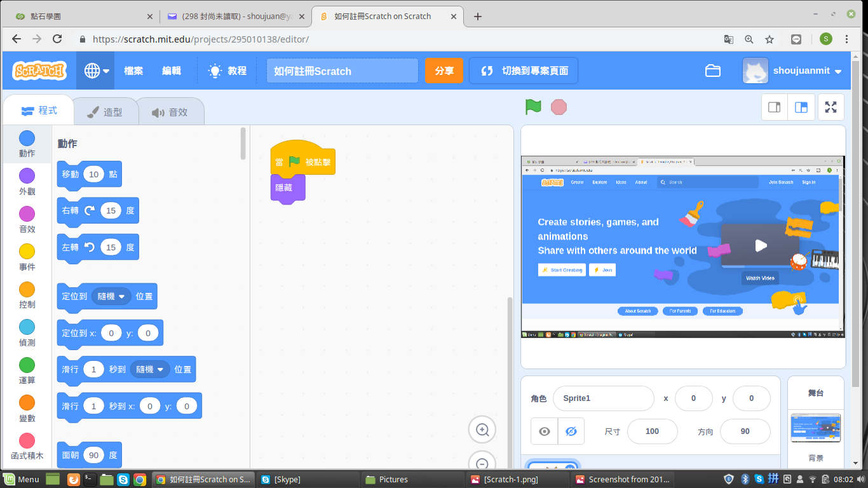Click the red stop sign button

point(559,107)
